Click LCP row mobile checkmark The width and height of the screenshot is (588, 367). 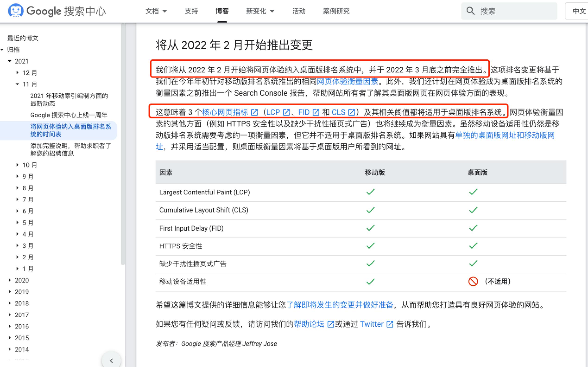click(x=371, y=192)
